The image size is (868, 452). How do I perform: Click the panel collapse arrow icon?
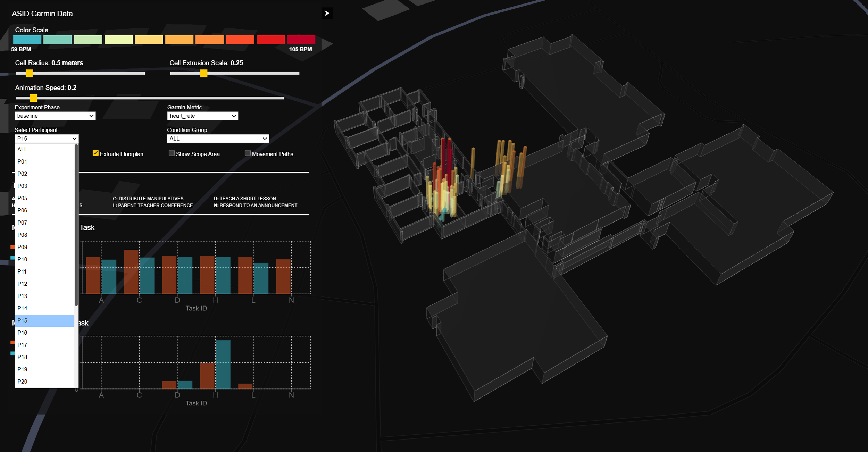(326, 13)
